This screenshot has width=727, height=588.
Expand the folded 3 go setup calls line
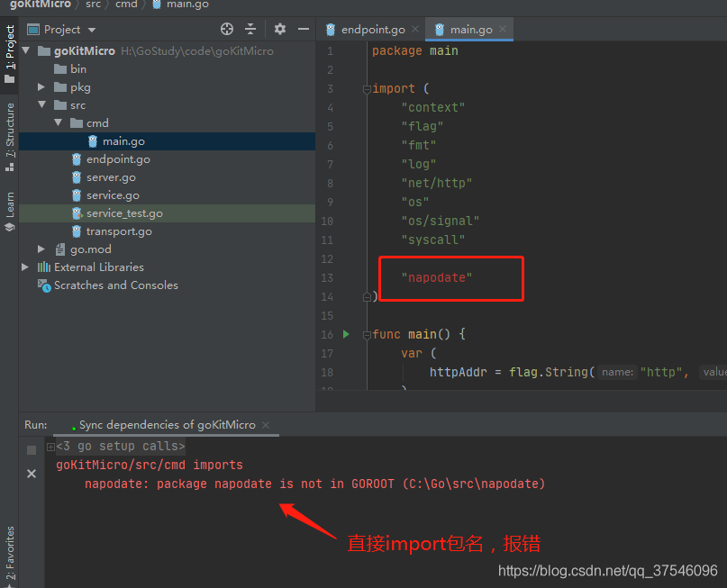click(50, 447)
